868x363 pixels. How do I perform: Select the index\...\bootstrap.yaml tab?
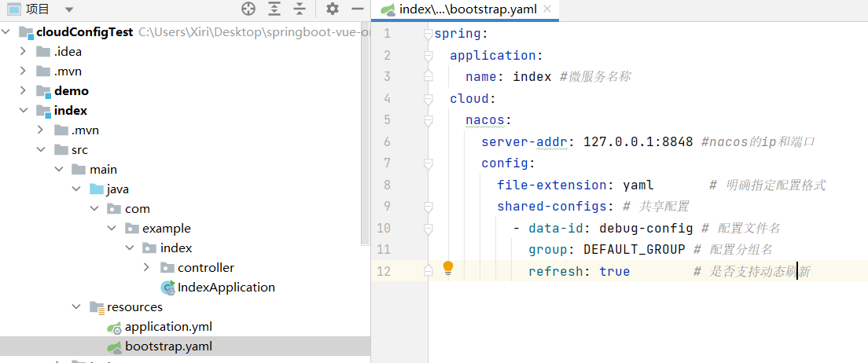pos(465,9)
